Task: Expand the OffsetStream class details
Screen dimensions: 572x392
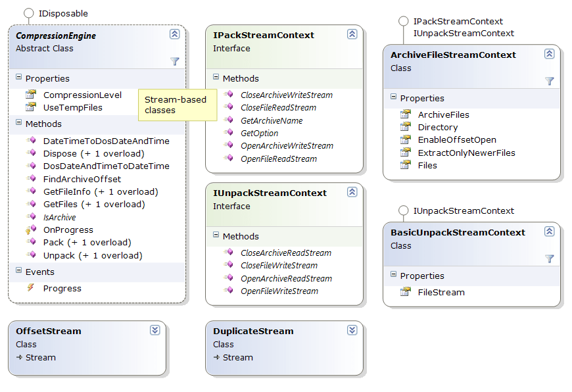Action: pyautogui.click(x=156, y=331)
